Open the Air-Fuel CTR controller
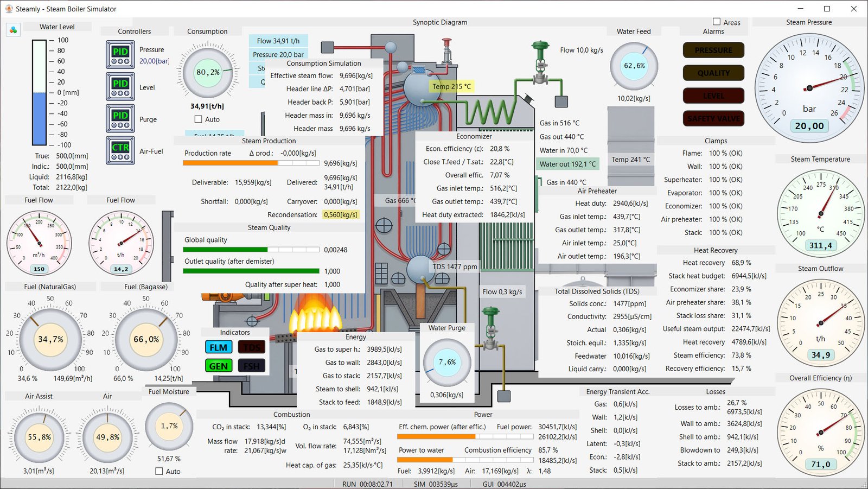The height and width of the screenshot is (489, 868). (120, 150)
